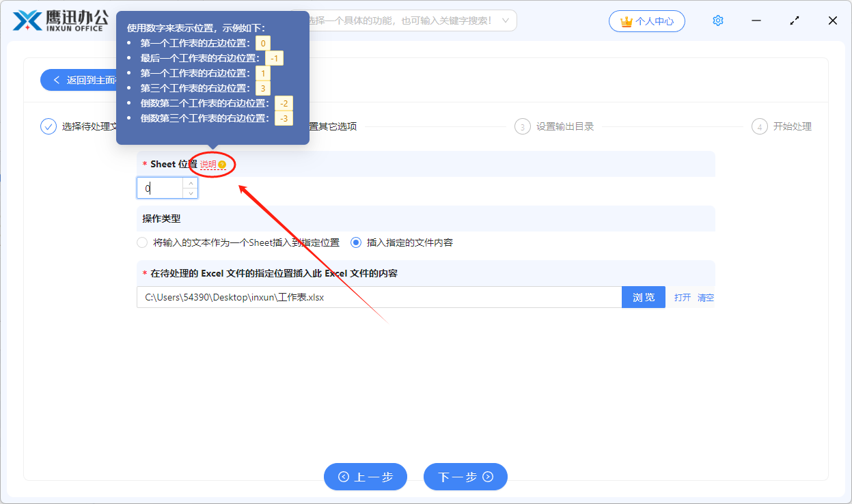The height and width of the screenshot is (504, 852).
Task: Go to step 设置输出目录
Action: pos(555,126)
